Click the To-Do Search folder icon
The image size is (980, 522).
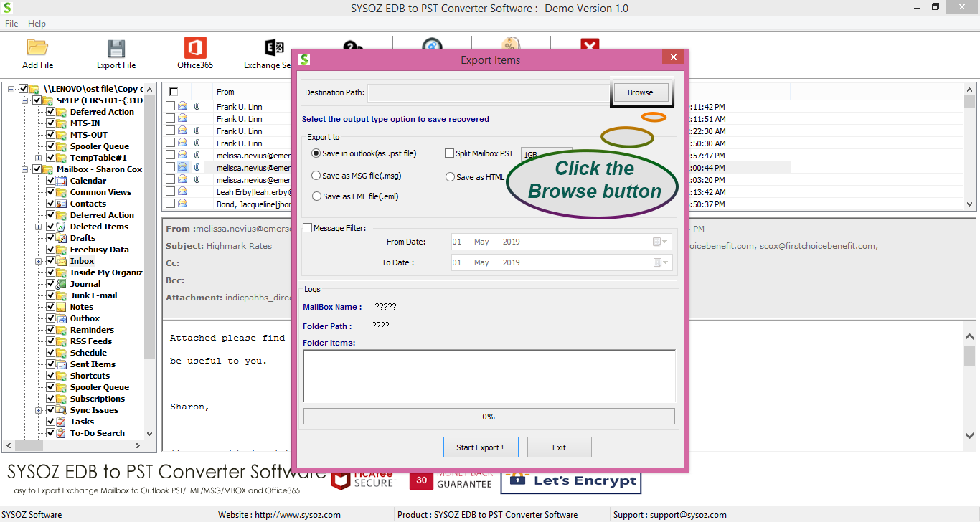pyautogui.click(x=62, y=433)
